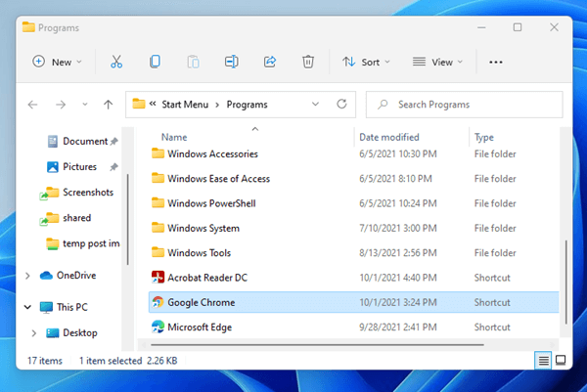Select temp post im folder in sidebar
Image resolution: width=587 pixels, height=392 pixels.
[x=91, y=243]
